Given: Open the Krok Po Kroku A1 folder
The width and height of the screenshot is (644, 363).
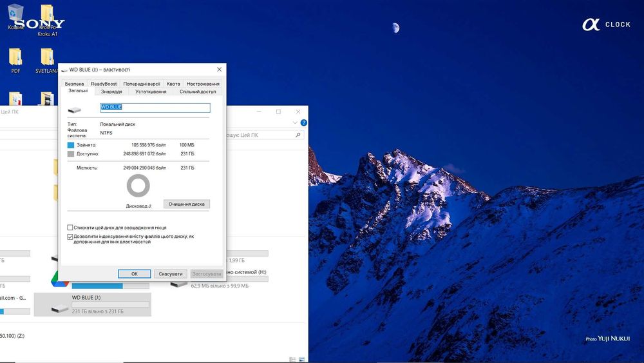Looking at the screenshot, I should point(47,20).
